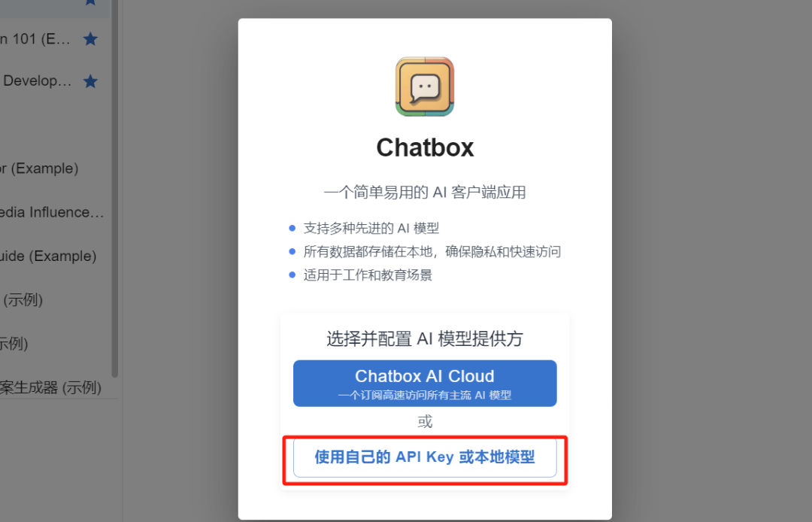The width and height of the screenshot is (812, 522).
Task: Click bullet text 适用于工作和教育场景
Action: pos(368,275)
